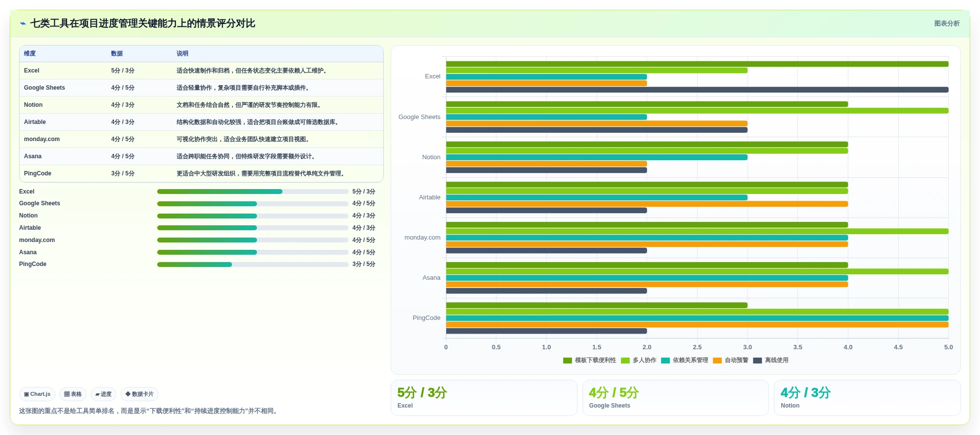Select the 进度 tag chip
Screen dimensions: 980x435
coord(103,394)
